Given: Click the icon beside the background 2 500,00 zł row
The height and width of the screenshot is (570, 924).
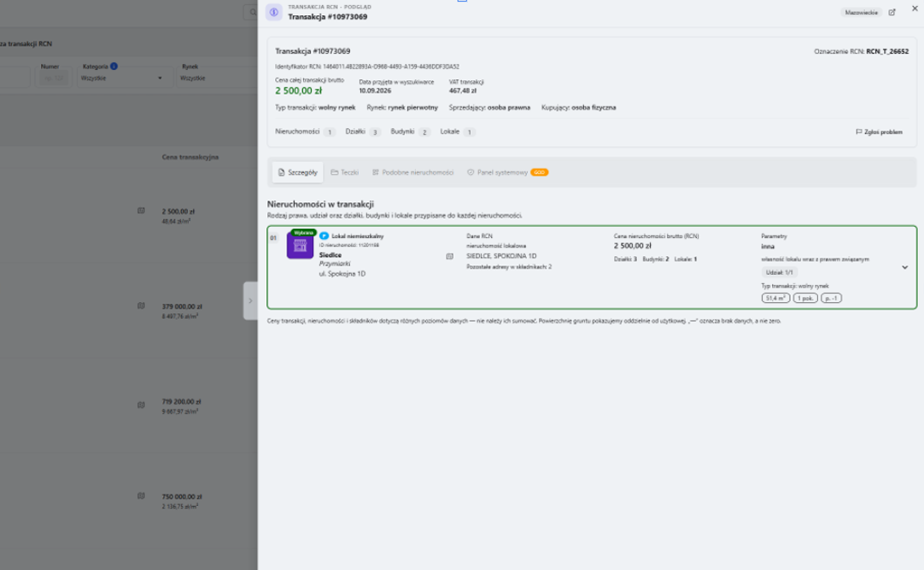Looking at the screenshot, I should click(141, 210).
